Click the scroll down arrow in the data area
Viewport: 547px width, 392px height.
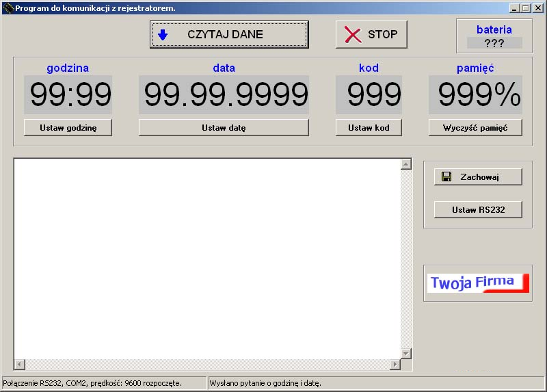coord(405,354)
